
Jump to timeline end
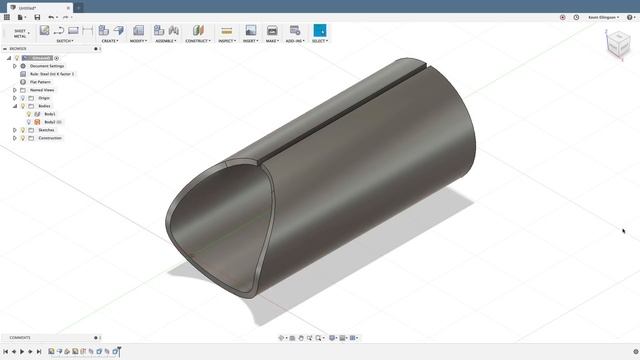39,351
